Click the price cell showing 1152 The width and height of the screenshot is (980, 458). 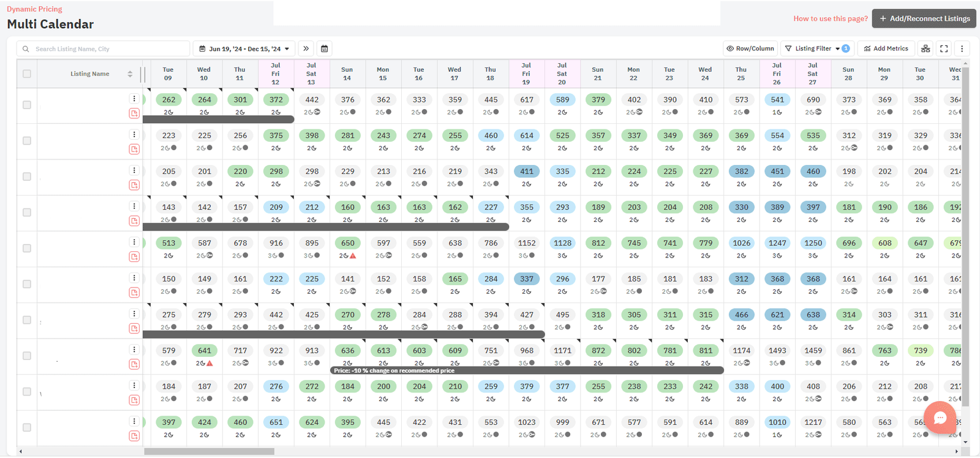pos(527,243)
